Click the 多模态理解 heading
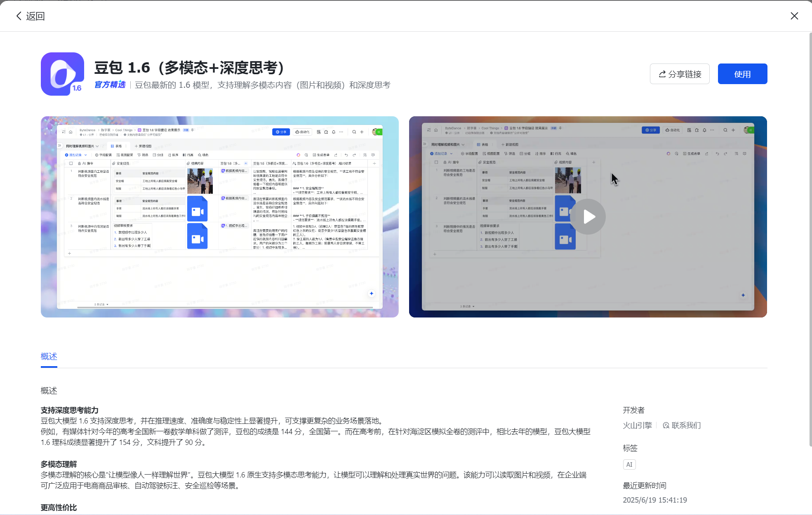The image size is (812, 515). pos(59,464)
